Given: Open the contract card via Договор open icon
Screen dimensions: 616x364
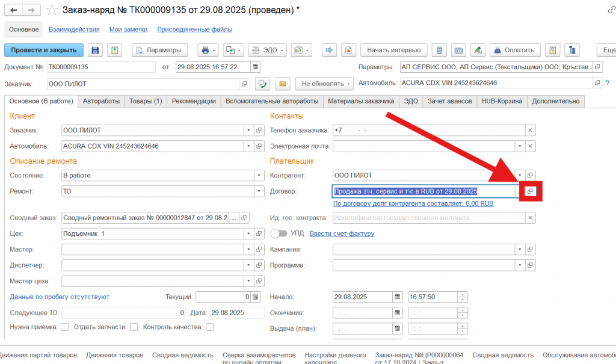Looking at the screenshot, I should (x=530, y=191).
